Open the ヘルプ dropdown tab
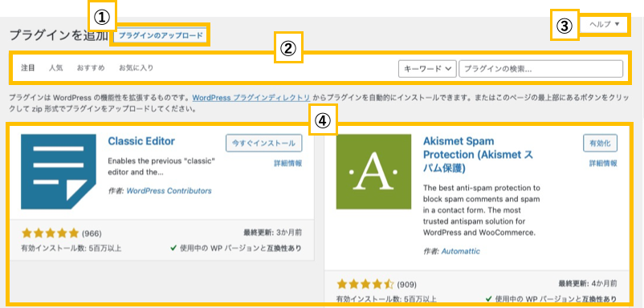This screenshot has height=308, width=644. point(604,24)
